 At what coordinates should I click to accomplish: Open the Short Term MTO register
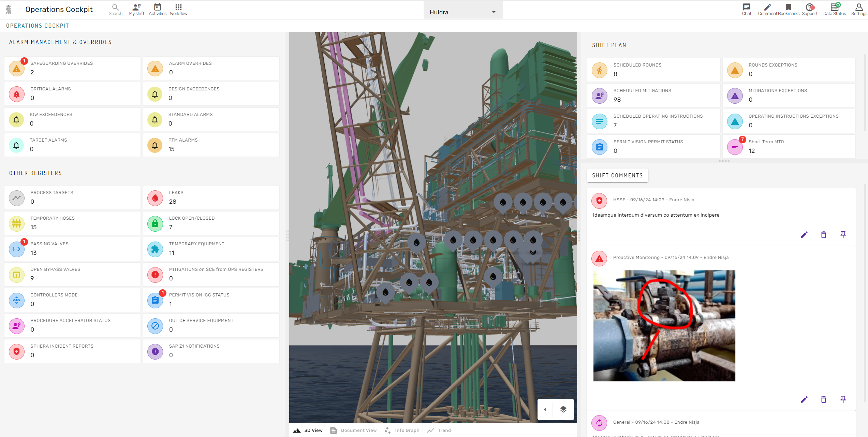coord(735,147)
